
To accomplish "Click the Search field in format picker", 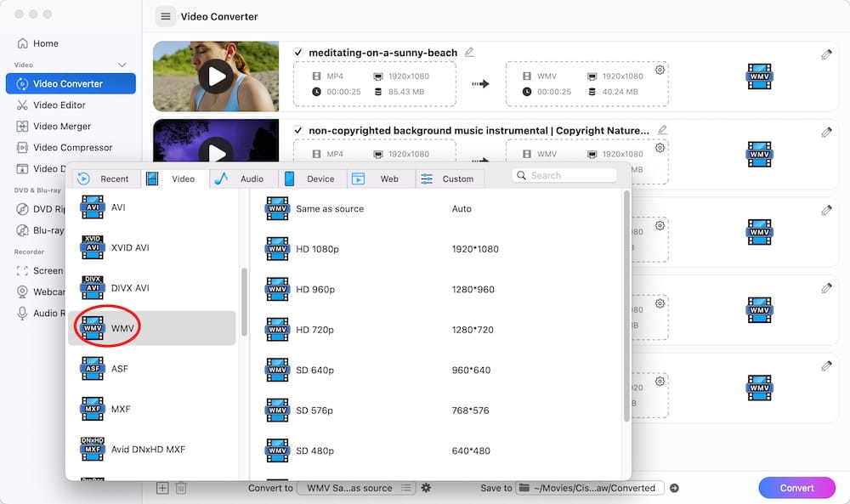I will 564,176.
